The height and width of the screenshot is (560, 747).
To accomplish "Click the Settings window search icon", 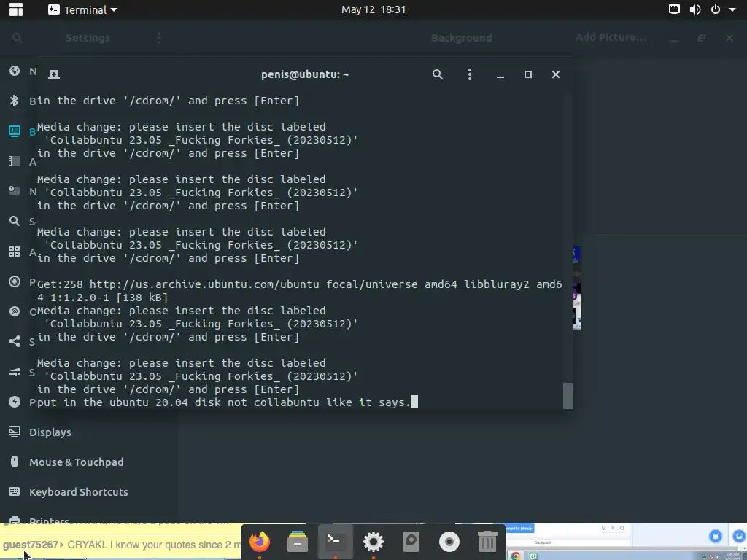I will 18,38.
